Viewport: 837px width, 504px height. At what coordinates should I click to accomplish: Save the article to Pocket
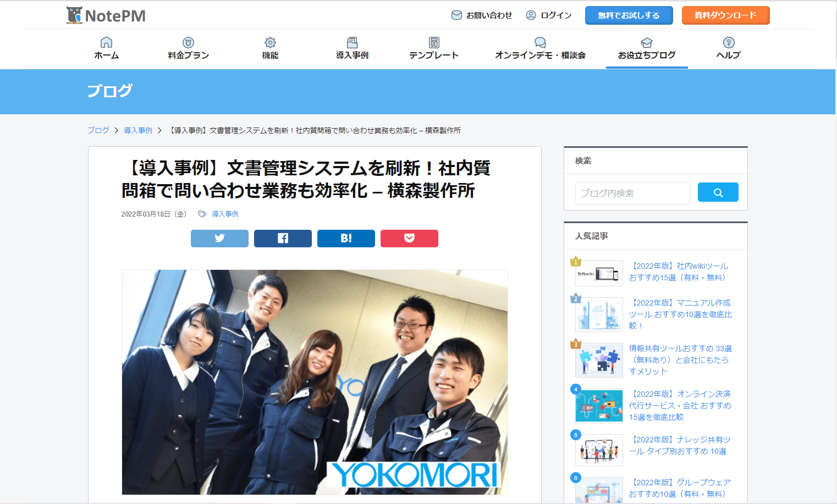[x=409, y=239]
